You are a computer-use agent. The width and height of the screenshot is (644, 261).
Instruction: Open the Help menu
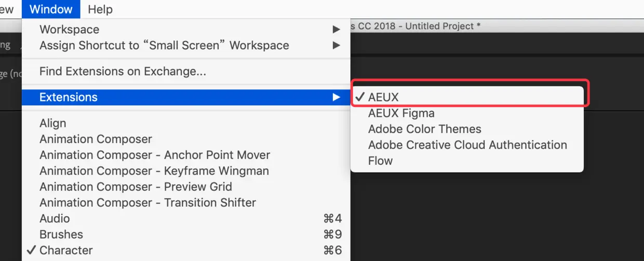(100, 9)
